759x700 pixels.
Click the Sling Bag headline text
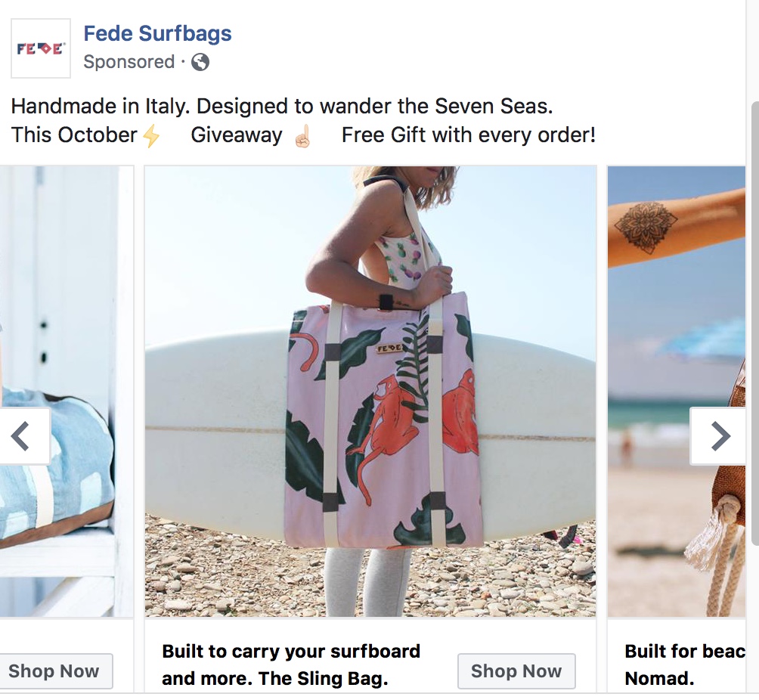291,664
